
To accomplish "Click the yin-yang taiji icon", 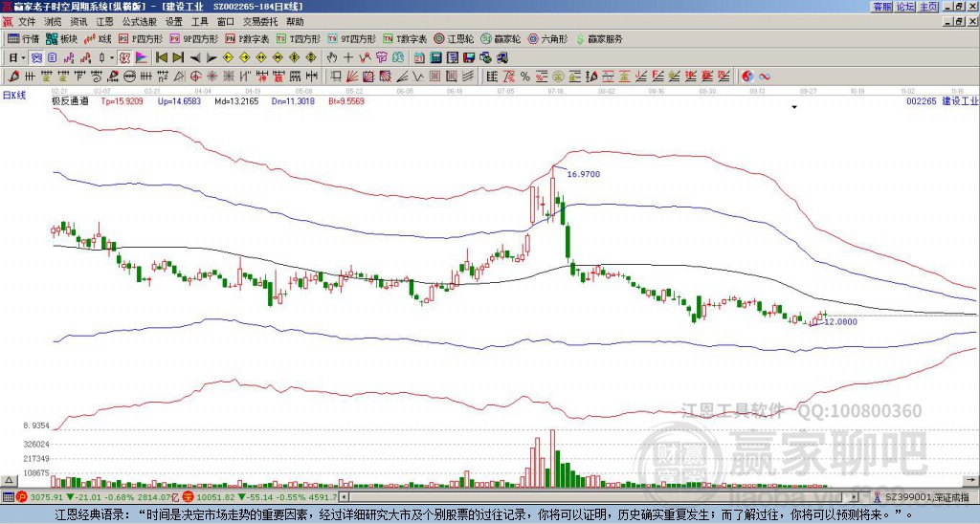I will tap(747, 76).
